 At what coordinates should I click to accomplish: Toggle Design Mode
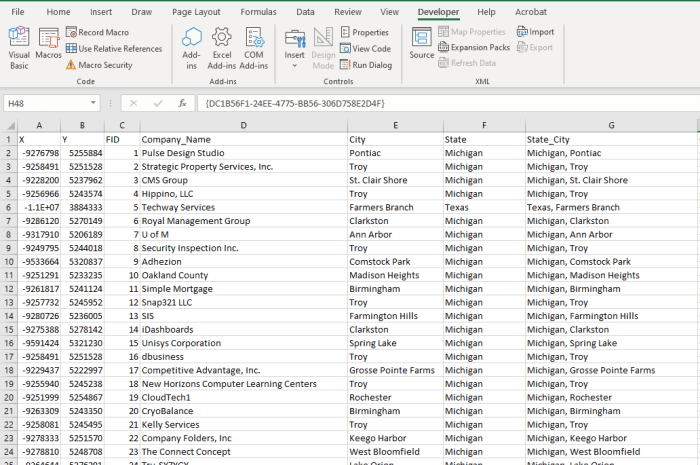pyautogui.click(x=323, y=47)
